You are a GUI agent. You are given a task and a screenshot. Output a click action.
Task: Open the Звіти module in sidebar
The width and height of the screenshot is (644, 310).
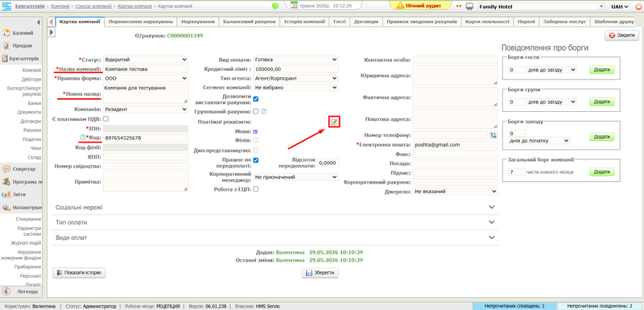pyautogui.click(x=21, y=195)
